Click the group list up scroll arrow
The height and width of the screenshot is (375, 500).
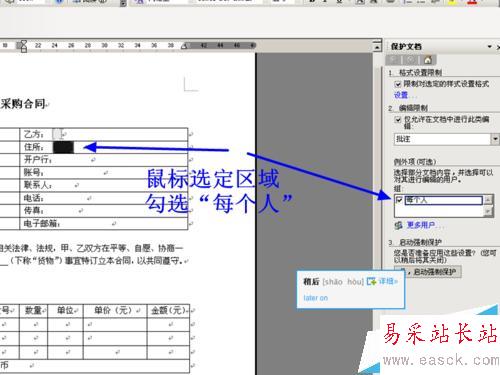click(x=488, y=200)
